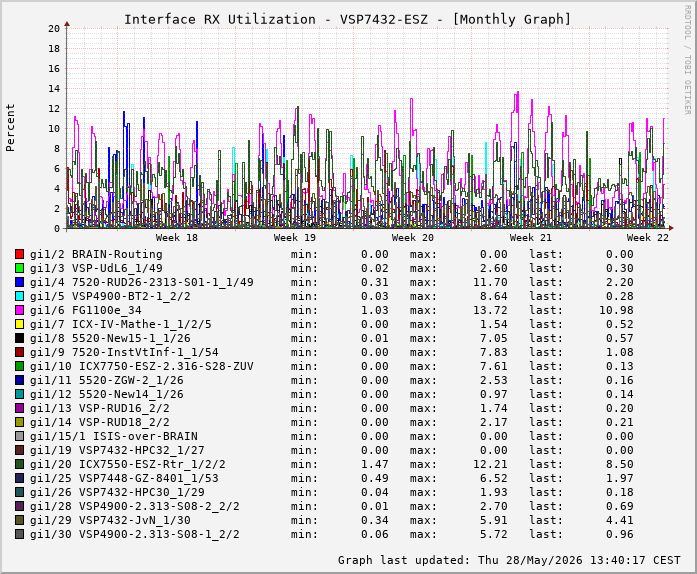Click the purple gi1/13 VSP-RUD16 swatch
The height and width of the screenshot is (574, 697).
(20, 408)
